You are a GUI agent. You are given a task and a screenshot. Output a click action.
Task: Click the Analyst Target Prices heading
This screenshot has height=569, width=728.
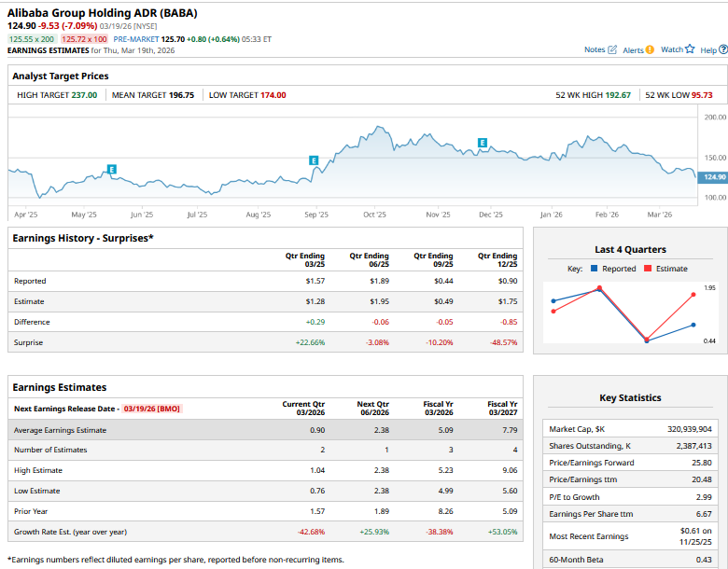61,76
